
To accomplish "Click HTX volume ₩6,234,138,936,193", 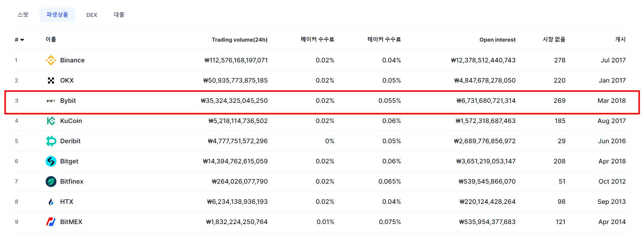I will tap(237, 202).
